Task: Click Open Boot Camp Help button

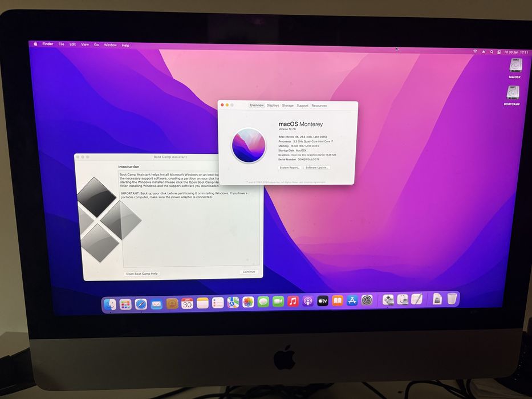Action: tap(142, 274)
